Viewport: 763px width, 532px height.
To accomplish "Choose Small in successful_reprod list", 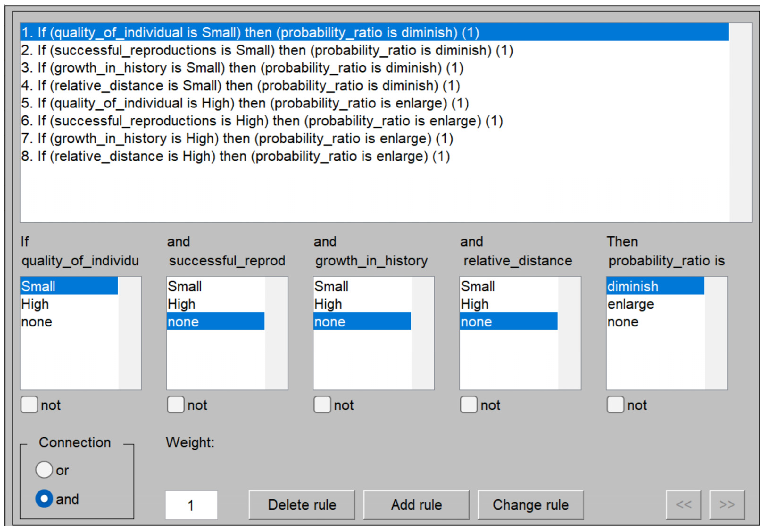I will pos(185,287).
